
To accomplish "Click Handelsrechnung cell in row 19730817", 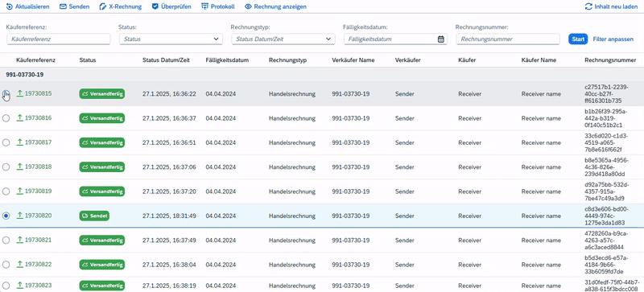I will (292, 142).
